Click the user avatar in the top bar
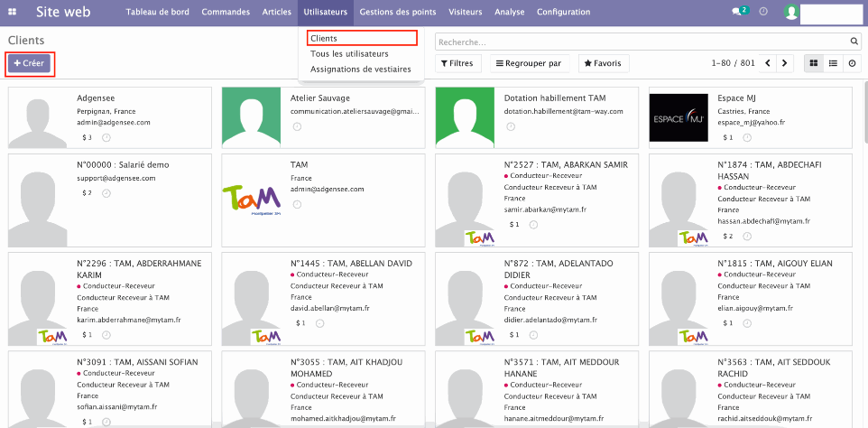 791,12
